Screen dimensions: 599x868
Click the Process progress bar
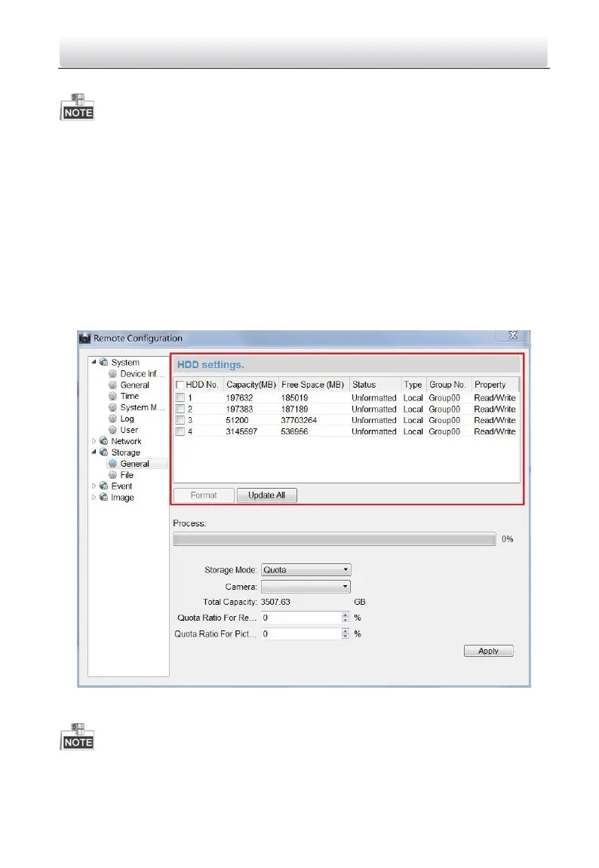(334, 539)
